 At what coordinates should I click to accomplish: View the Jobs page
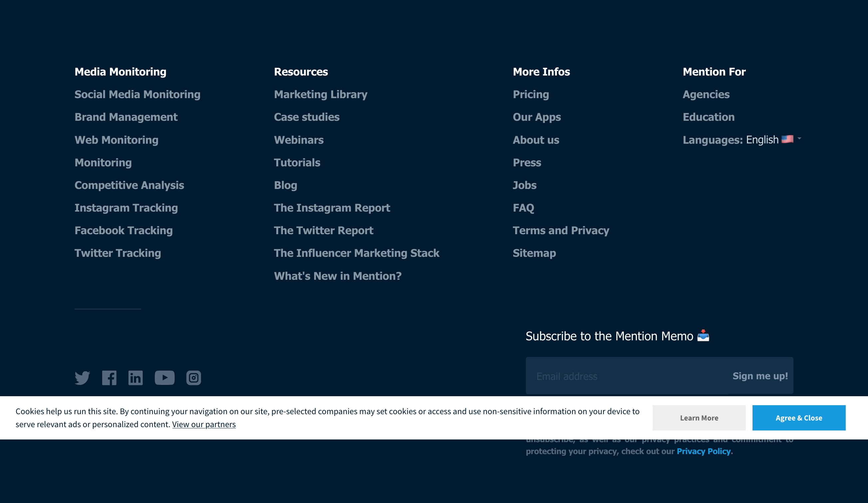525,185
